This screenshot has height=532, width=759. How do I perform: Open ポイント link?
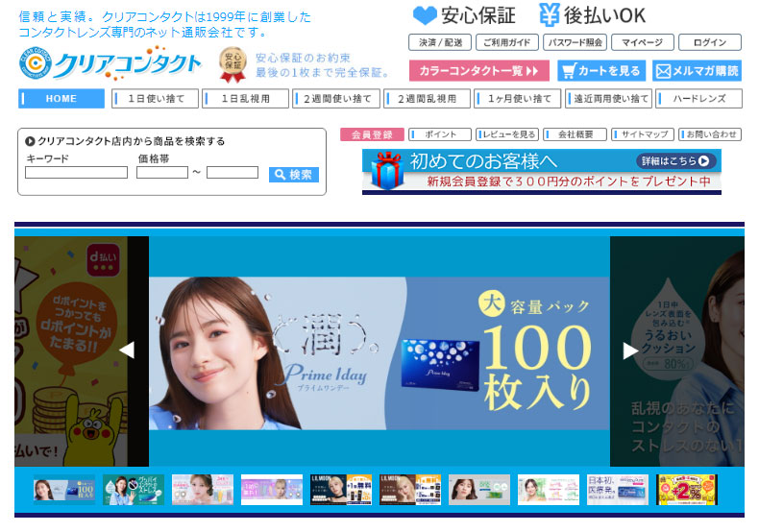(439, 134)
